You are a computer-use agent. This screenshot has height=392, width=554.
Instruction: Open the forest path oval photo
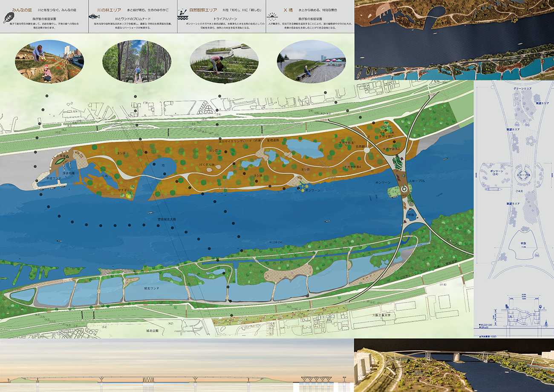137,61
